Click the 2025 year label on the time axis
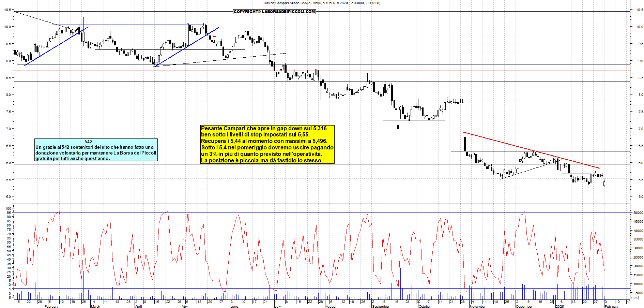 click(x=559, y=306)
